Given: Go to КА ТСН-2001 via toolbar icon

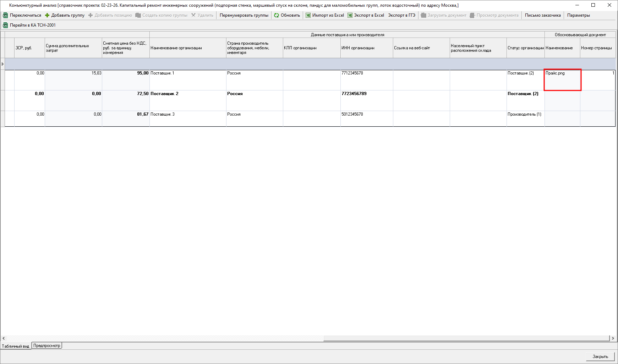Looking at the screenshot, I should tap(5, 25).
